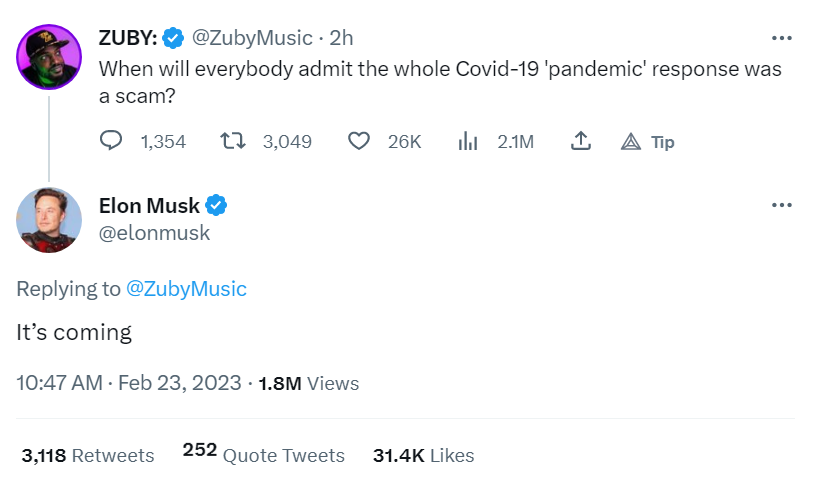Click the @ZubyMusic mention in Replying to
This screenshot has height=490, width=813.
tap(186, 289)
